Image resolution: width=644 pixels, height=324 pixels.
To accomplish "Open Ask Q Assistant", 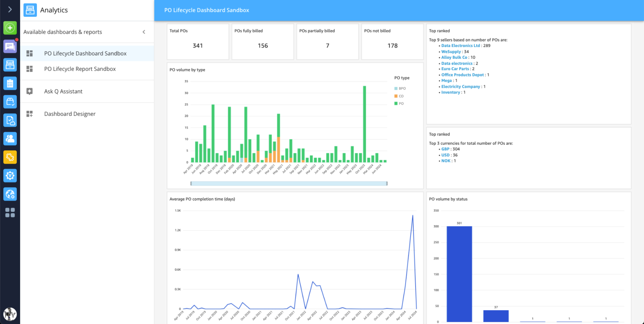I will 63,91.
